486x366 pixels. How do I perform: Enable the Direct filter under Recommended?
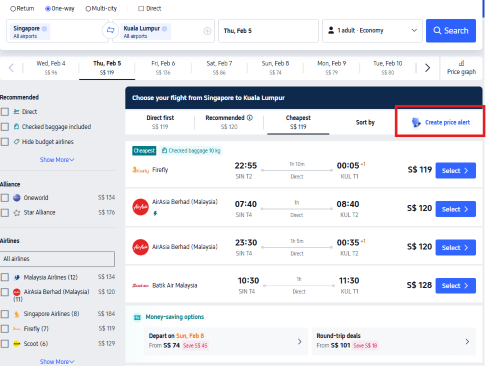5,112
